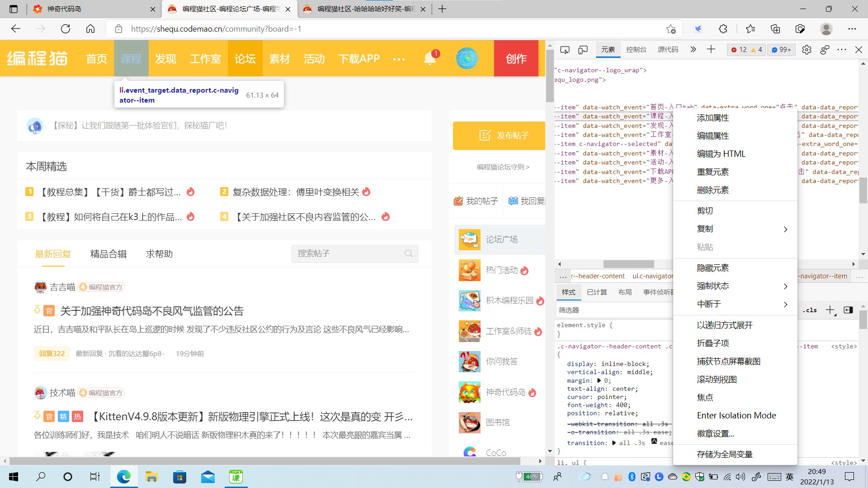Viewport: 868px width, 488px height.
Task: Open the 求帮助 forum tab
Action: click(159, 254)
